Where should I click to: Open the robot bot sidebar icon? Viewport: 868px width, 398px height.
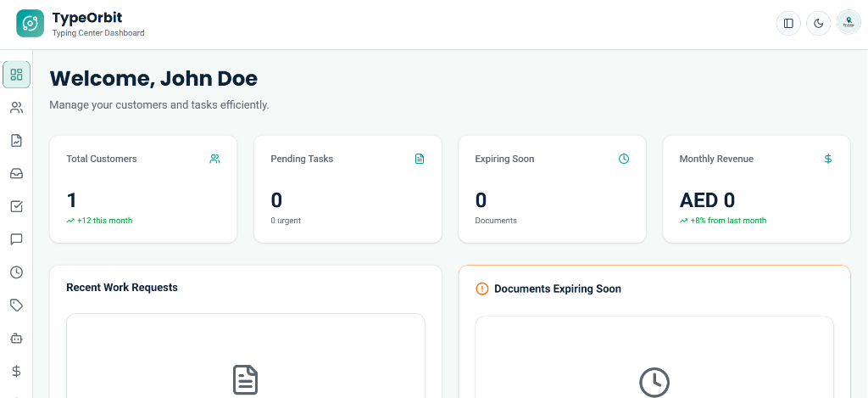click(x=16, y=338)
